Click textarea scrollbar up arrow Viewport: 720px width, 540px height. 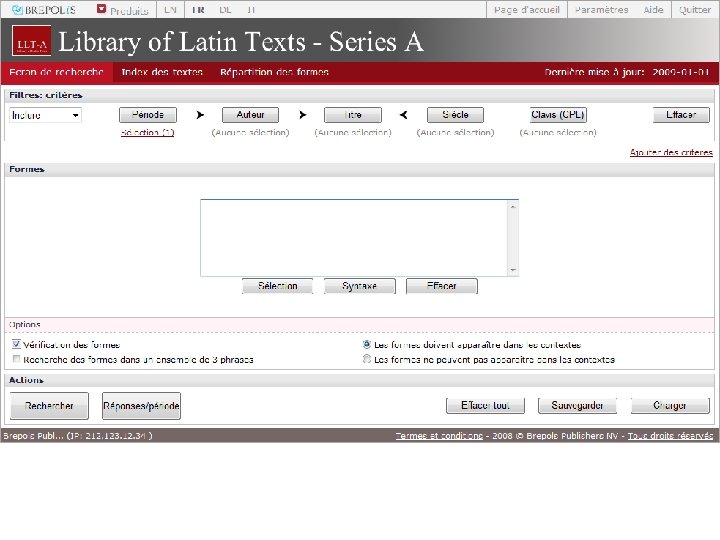pyautogui.click(x=513, y=207)
